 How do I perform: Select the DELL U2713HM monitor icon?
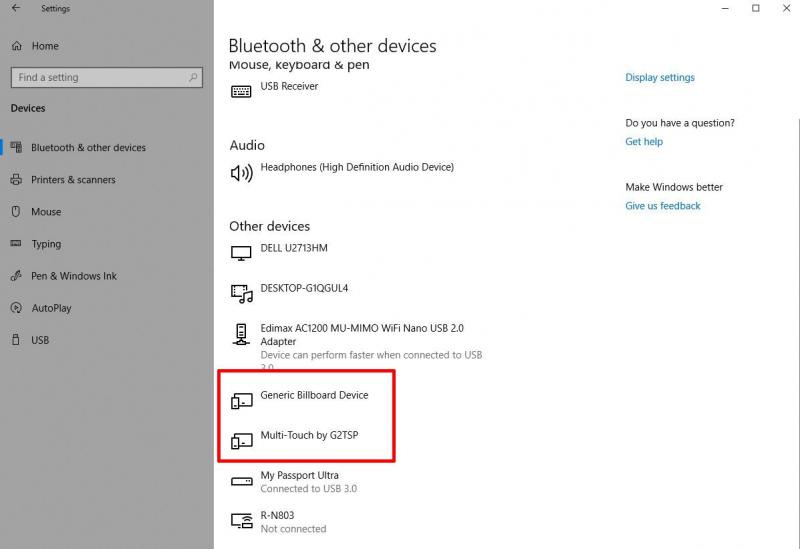241,254
